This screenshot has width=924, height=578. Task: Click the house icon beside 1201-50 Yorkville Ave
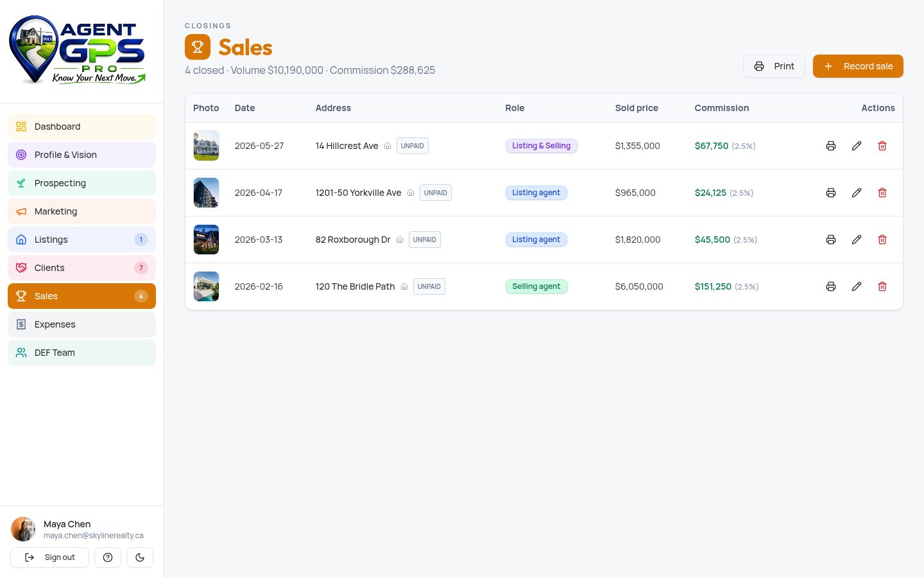point(411,193)
